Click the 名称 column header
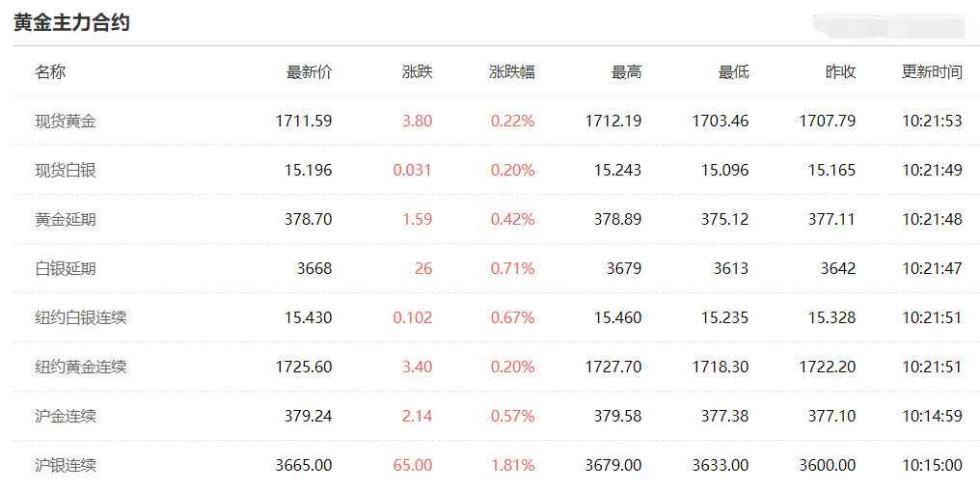The image size is (980, 491). pyautogui.click(x=50, y=71)
